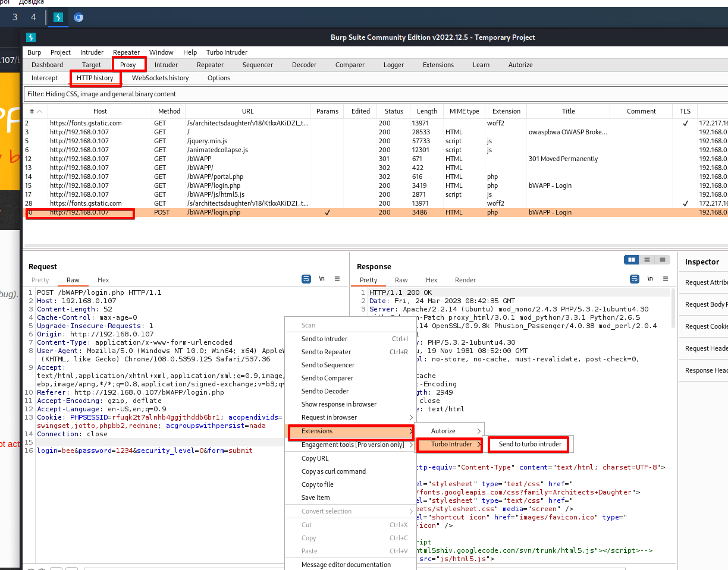This screenshot has width=728, height=570.
Task: Choose Copy as curl command
Action: 351,471
